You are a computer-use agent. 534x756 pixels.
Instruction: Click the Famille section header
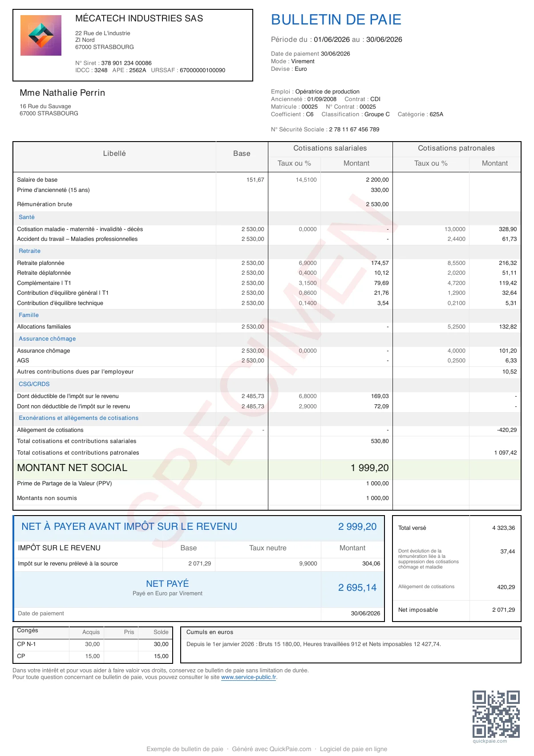28,315
